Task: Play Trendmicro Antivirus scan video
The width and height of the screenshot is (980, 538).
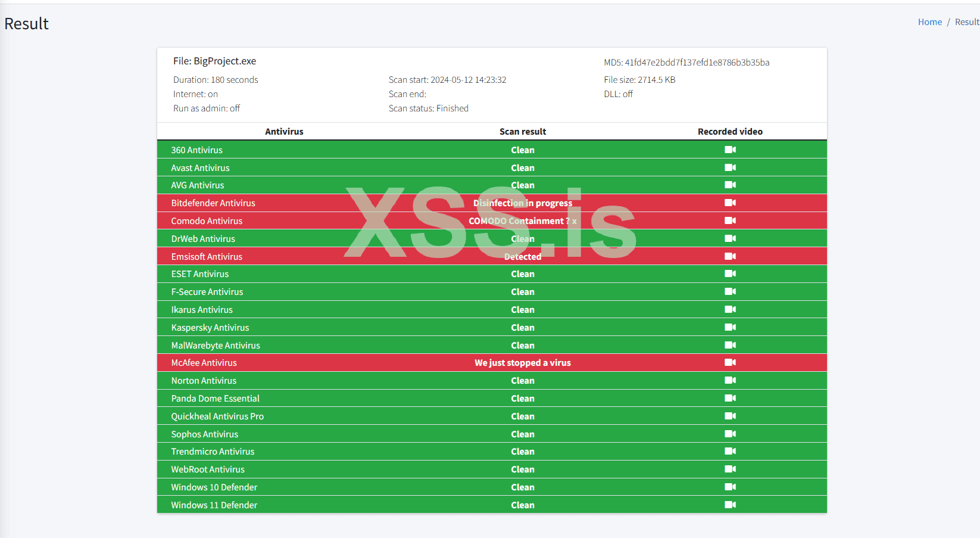Action: (x=730, y=451)
